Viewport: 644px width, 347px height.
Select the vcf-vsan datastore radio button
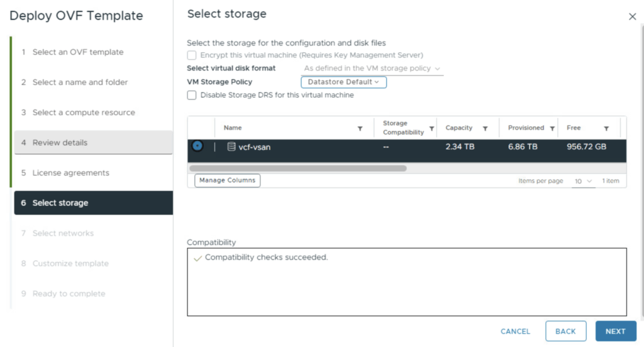[197, 146]
